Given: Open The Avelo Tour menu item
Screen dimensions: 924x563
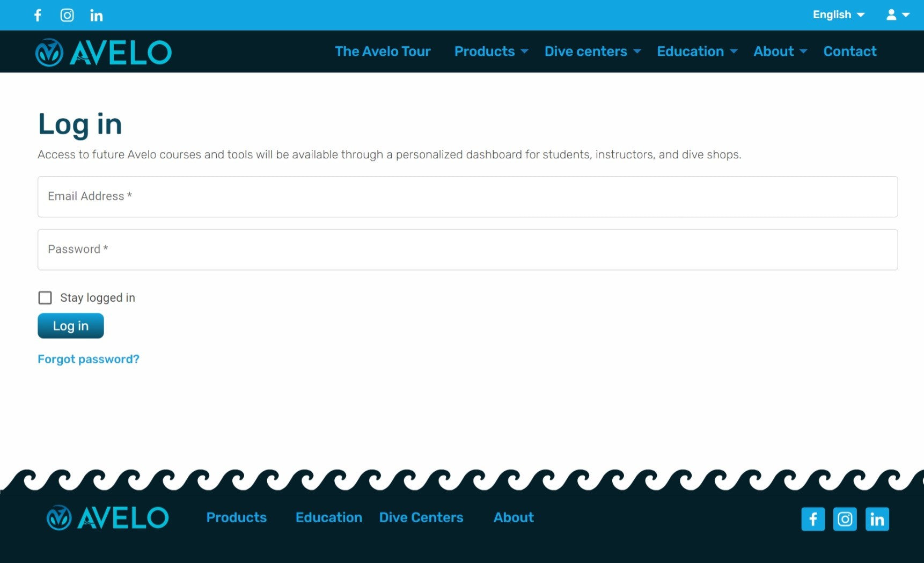Looking at the screenshot, I should 383,52.
